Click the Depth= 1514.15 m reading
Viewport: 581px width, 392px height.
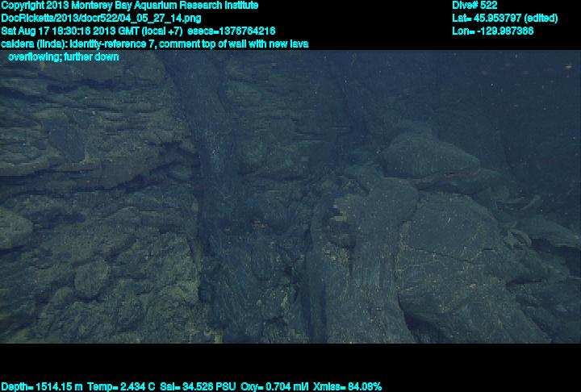pos(42,387)
